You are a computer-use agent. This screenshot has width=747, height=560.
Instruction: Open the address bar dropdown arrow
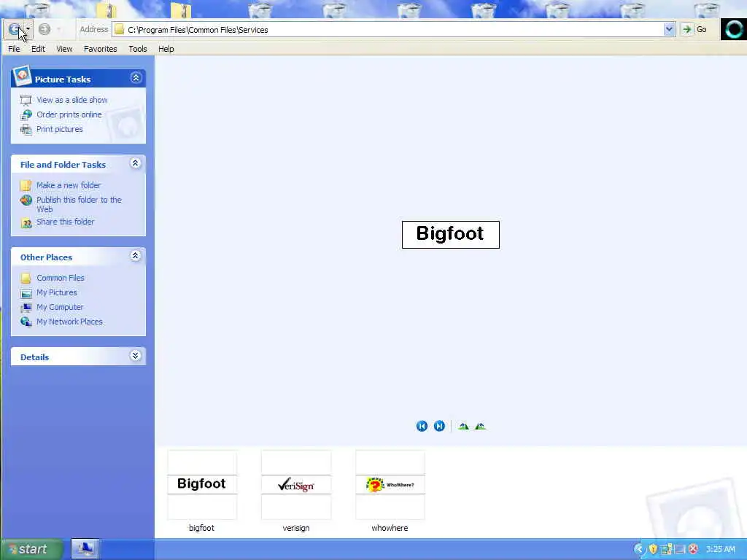[x=669, y=29]
